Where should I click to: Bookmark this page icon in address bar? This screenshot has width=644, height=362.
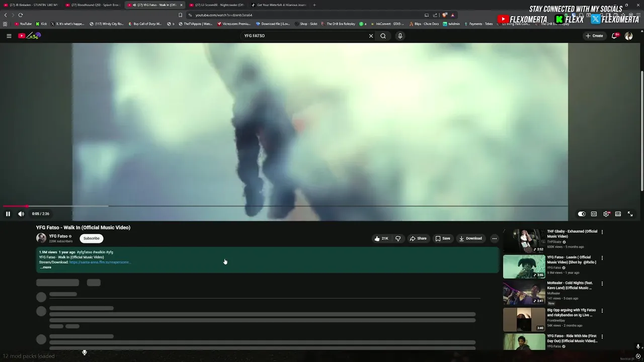click(x=180, y=15)
